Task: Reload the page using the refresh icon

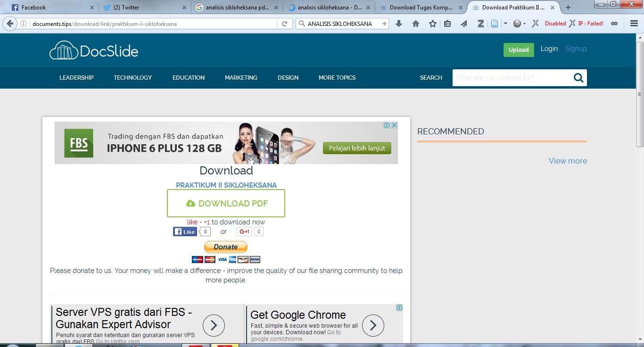Action: point(284,24)
